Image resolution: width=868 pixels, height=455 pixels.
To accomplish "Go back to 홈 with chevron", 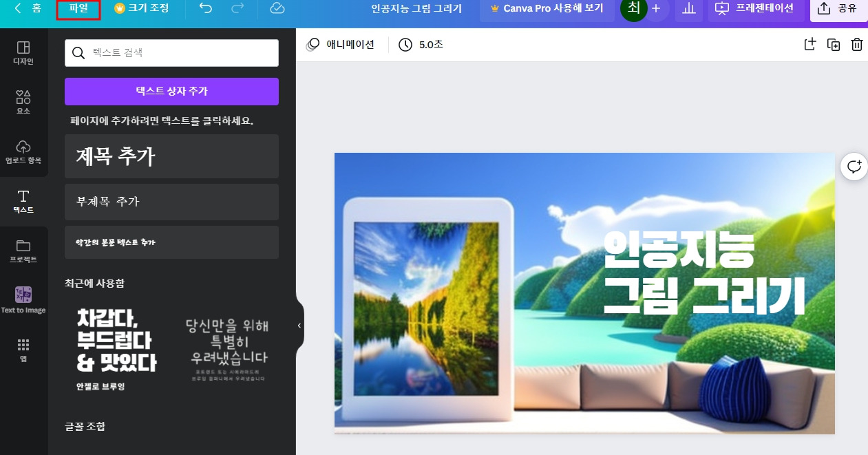I will coord(28,8).
